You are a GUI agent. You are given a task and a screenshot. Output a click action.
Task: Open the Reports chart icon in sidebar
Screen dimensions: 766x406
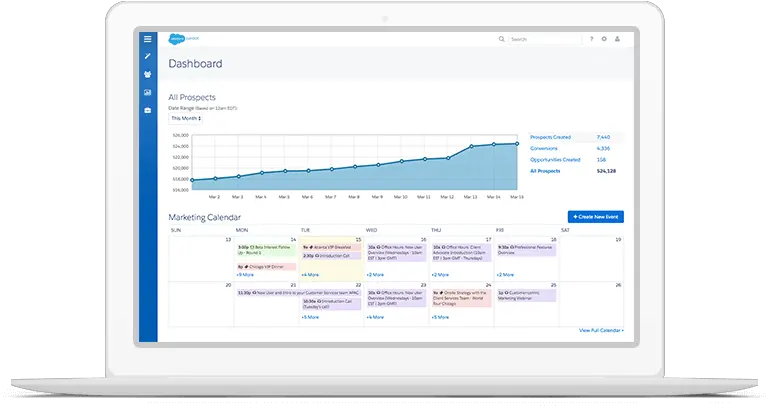pos(148,92)
